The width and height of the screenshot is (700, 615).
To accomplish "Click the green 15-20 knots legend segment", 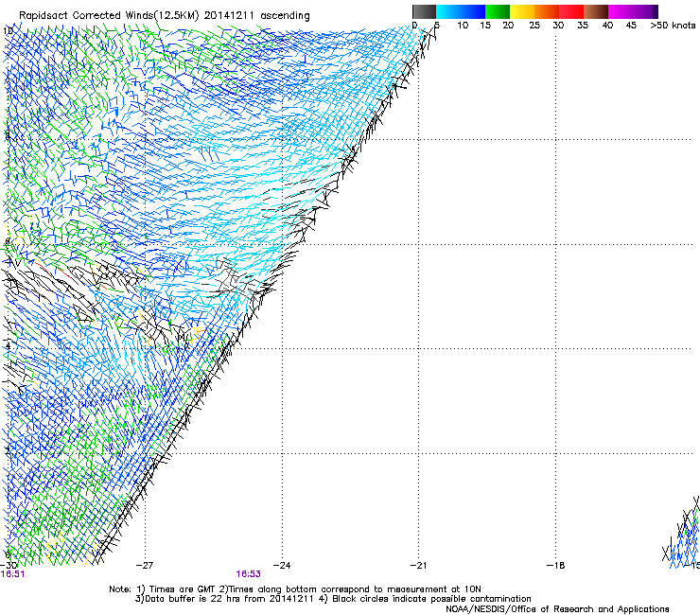I will 498,11.
